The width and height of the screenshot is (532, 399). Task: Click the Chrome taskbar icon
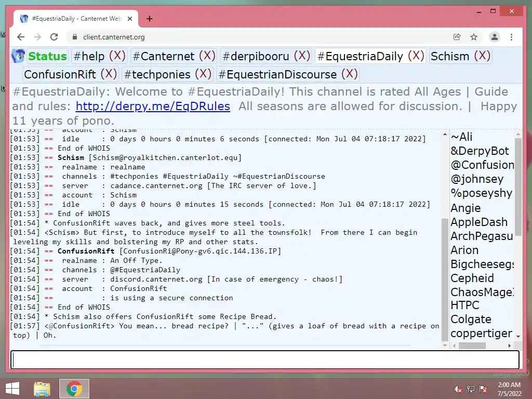pyautogui.click(x=74, y=389)
